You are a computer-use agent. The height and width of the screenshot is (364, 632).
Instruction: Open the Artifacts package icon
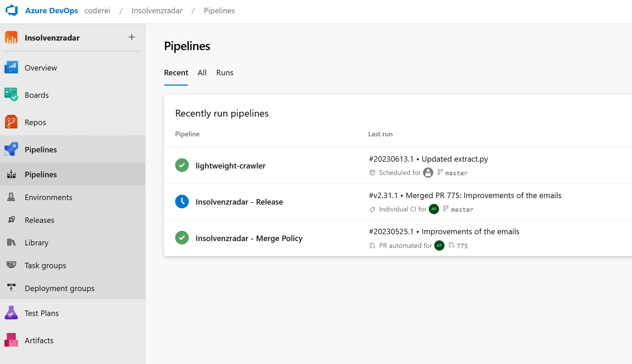[x=11, y=340]
